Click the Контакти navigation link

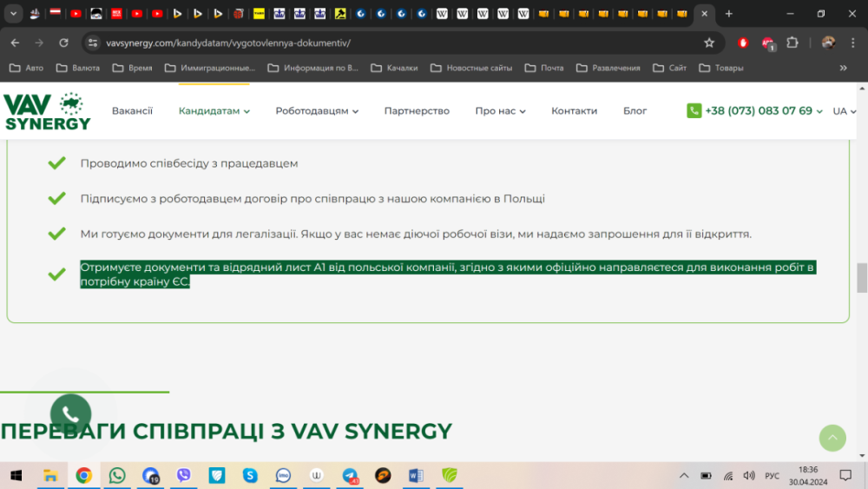(x=574, y=111)
